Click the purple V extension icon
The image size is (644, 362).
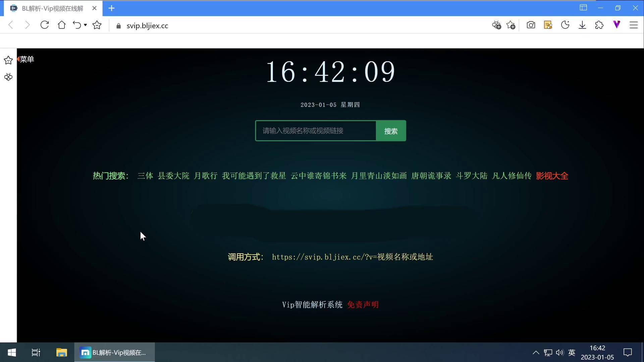[x=617, y=25]
